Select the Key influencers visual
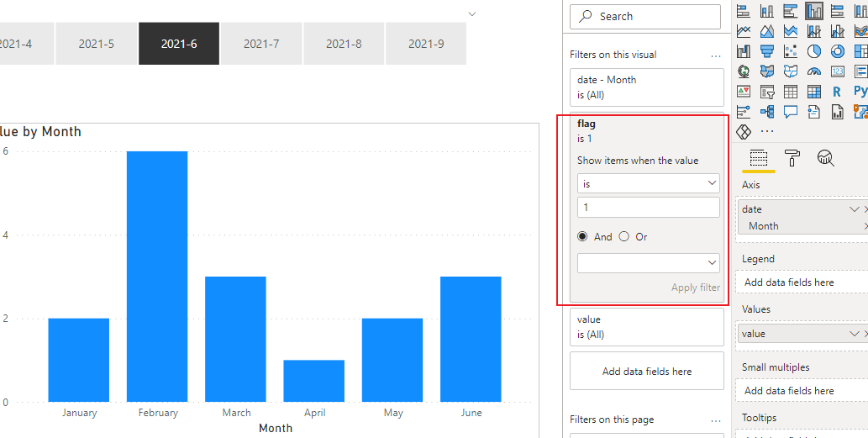868x438 pixels. coord(744,112)
